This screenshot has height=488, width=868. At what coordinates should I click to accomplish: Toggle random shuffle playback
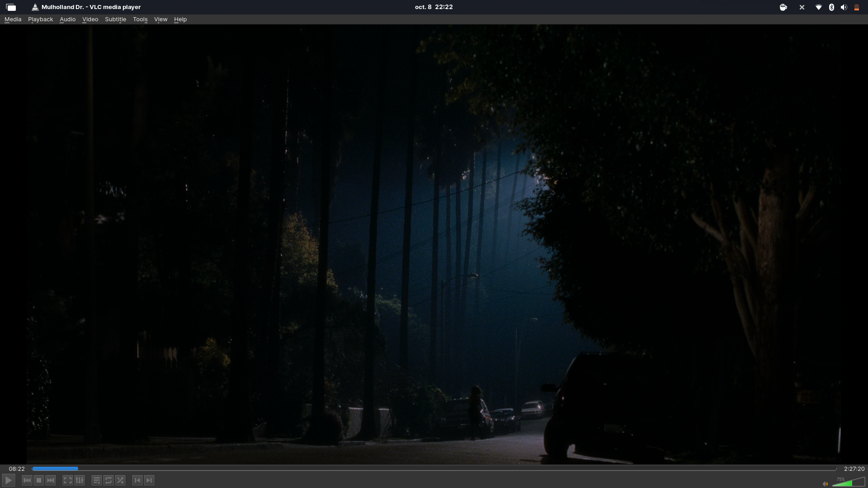[120, 480]
